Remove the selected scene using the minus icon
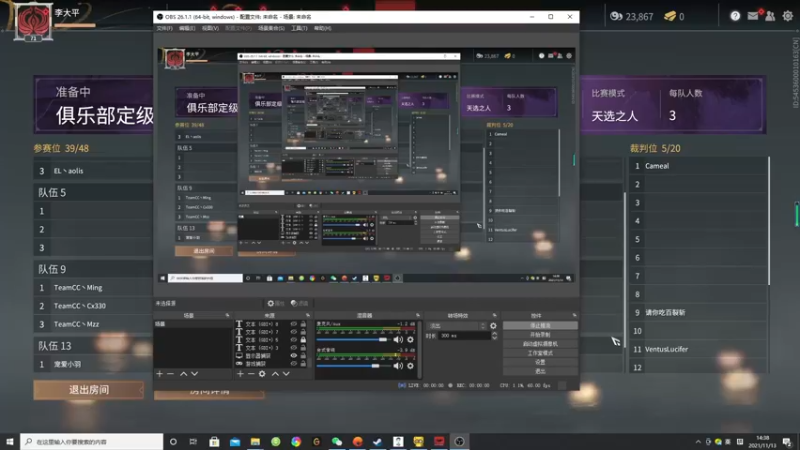800x450 pixels. pyautogui.click(x=170, y=374)
